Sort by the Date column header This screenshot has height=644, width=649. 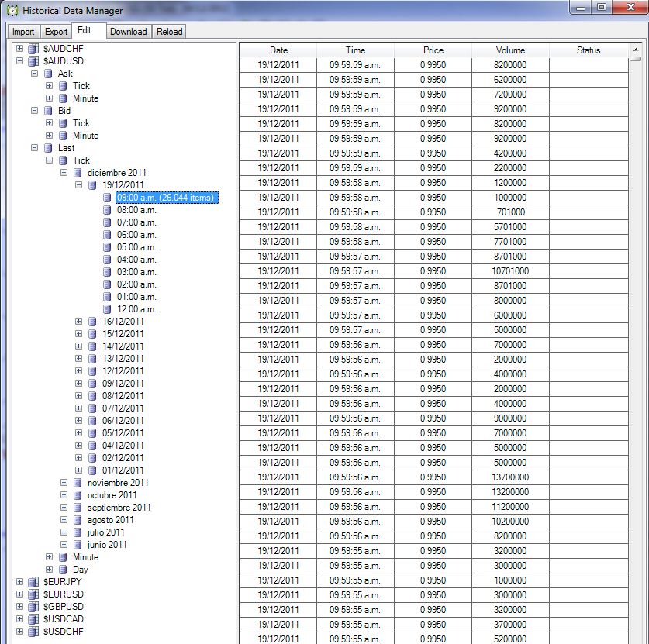(278, 50)
